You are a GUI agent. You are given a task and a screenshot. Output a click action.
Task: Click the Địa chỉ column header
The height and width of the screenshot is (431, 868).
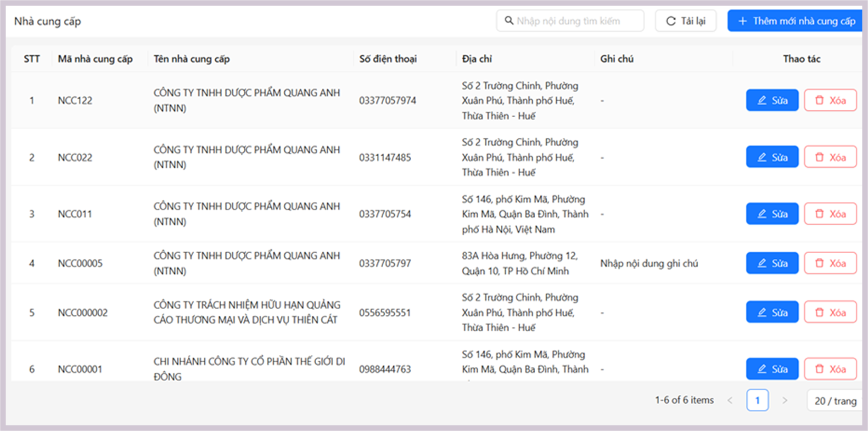click(x=477, y=59)
